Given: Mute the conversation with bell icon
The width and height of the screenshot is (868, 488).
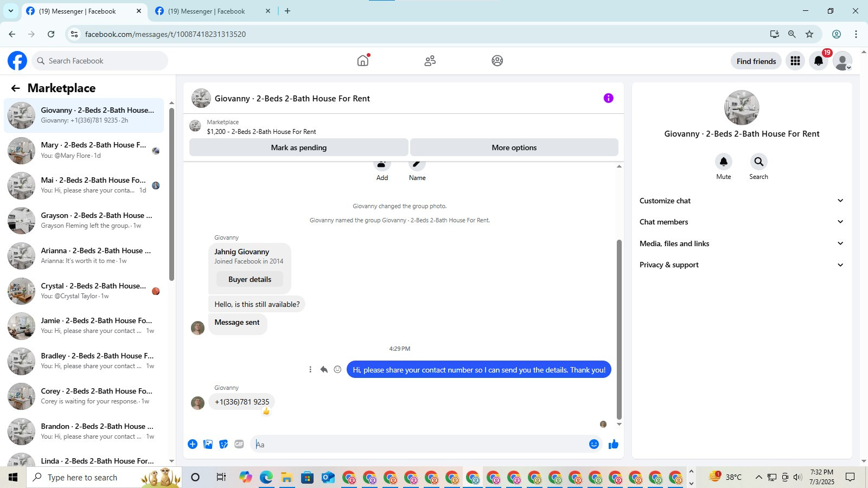Looking at the screenshot, I should 724,162.
